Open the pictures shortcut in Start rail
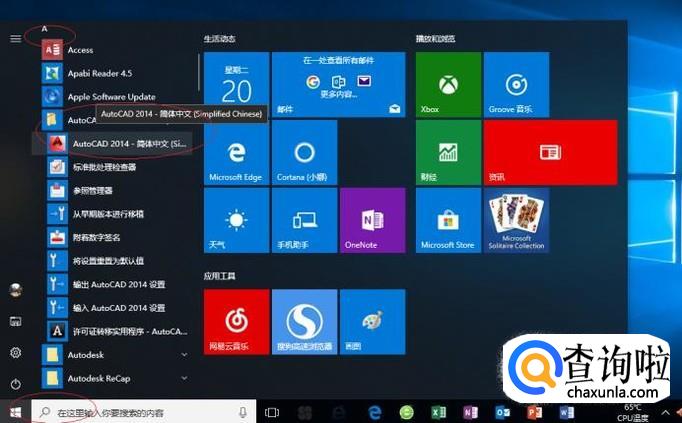 point(16,321)
